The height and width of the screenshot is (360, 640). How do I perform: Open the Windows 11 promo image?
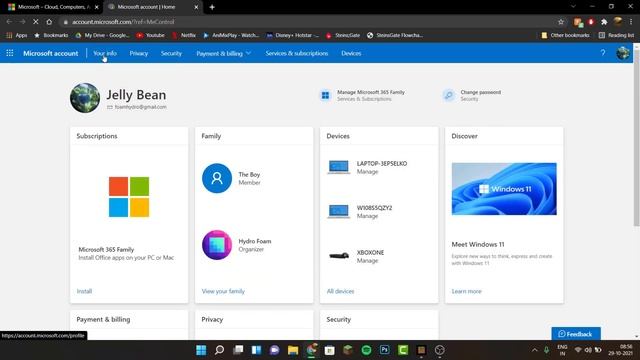[504, 189]
